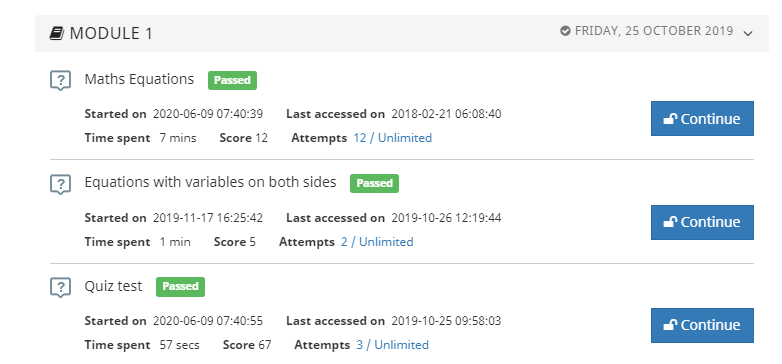View the 12 / Unlimited attempts link
The width and height of the screenshot is (782, 364).
pos(392,138)
